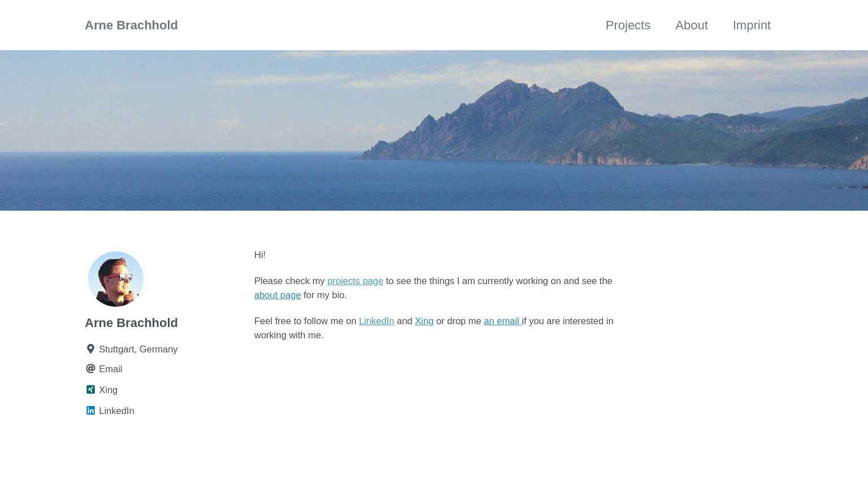This screenshot has width=868, height=488.
Task: Open the About navigation item
Action: (691, 25)
